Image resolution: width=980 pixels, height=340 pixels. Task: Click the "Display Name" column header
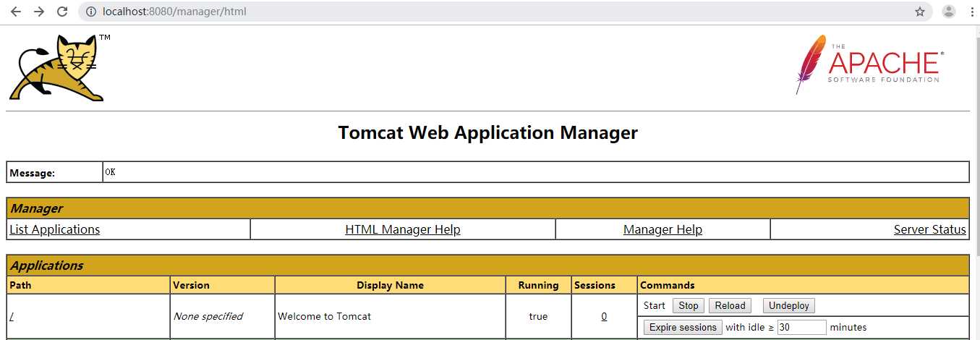pos(390,285)
